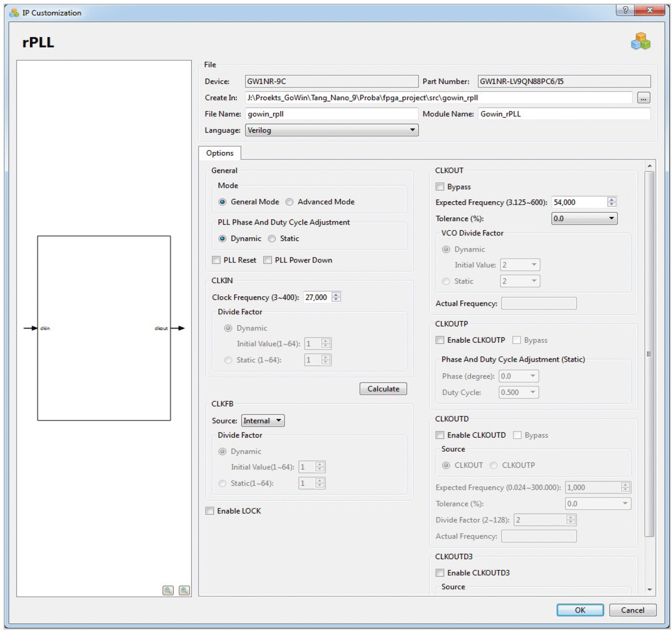Image resolution: width=672 pixels, height=631 pixels.
Task: Open the CLKOUT Tolerance (%) dropdown
Action: pos(584,218)
